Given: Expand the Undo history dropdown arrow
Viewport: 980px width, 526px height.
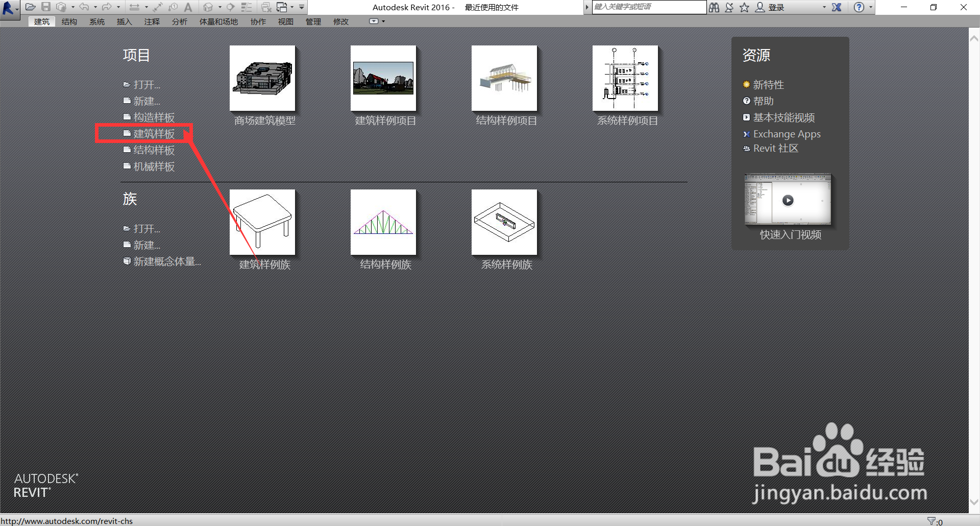Looking at the screenshot, I should pyautogui.click(x=95, y=7).
